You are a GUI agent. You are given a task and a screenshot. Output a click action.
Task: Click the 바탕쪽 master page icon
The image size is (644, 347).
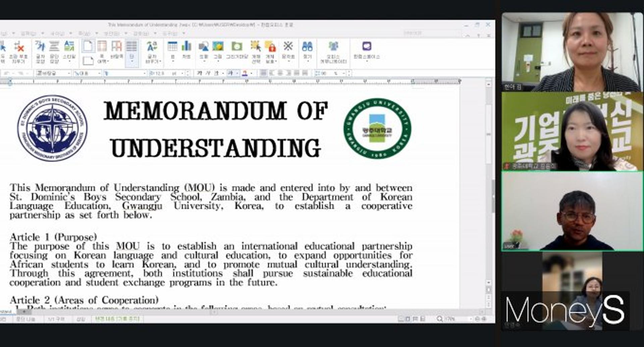pyautogui.click(x=116, y=50)
